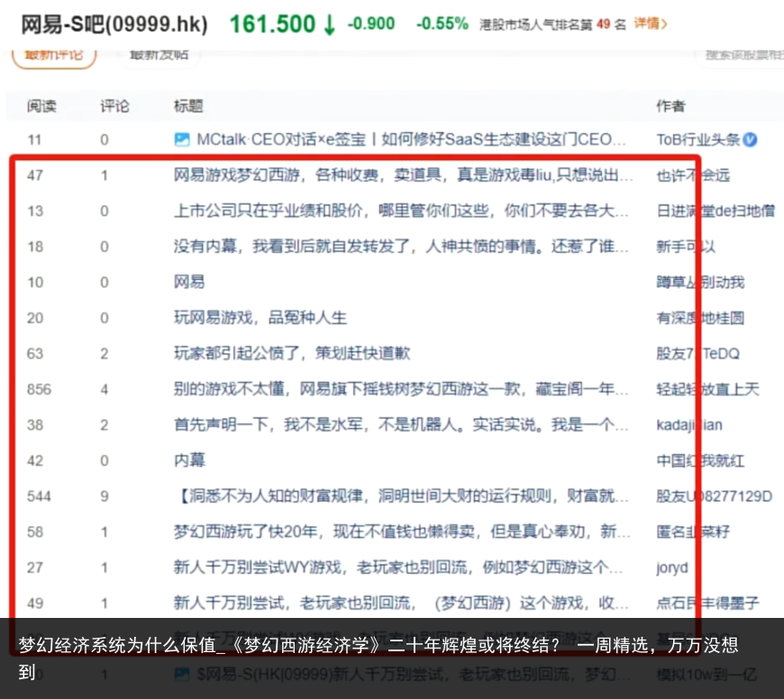Open the post 上市公司只在乎业绩和股价
The width and height of the screenshot is (784, 699).
click(x=401, y=211)
